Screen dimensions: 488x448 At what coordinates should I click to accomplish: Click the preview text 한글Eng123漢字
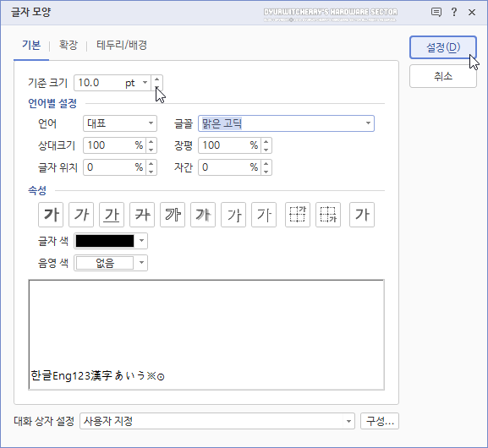click(71, 376)
